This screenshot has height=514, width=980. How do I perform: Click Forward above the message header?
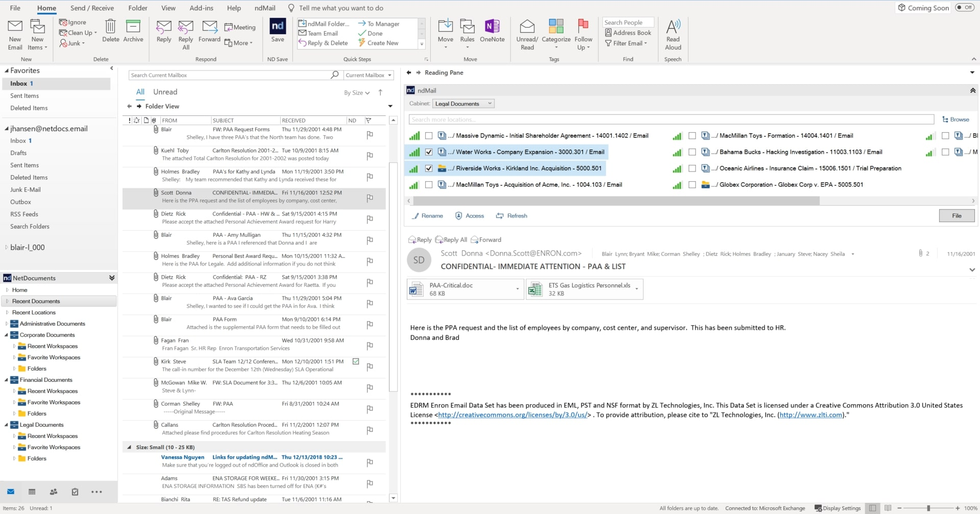pyautogui.click(x=486, y=240)
